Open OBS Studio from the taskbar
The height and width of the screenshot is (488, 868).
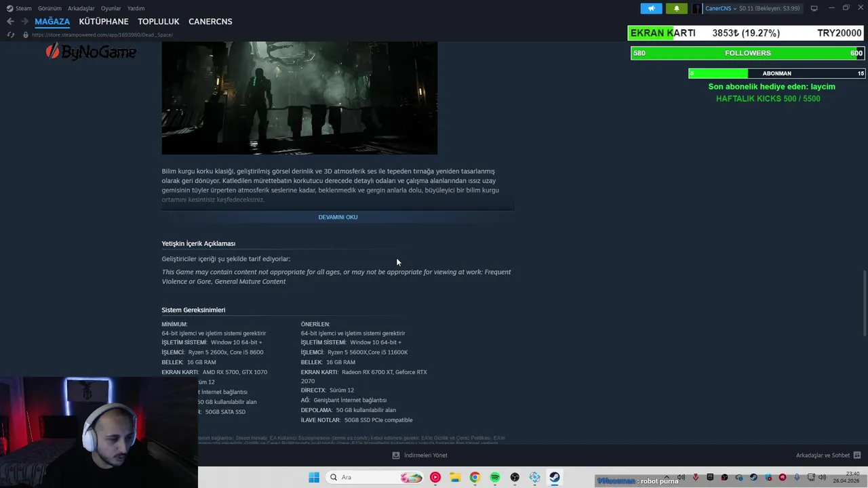[515, 477]
